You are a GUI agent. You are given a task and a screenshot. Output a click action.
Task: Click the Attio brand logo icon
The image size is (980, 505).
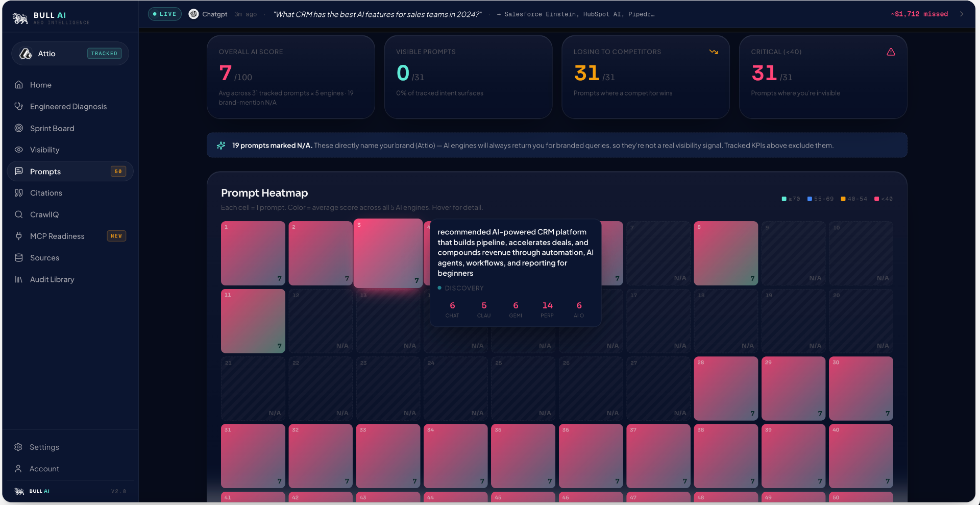pos(26,54)
